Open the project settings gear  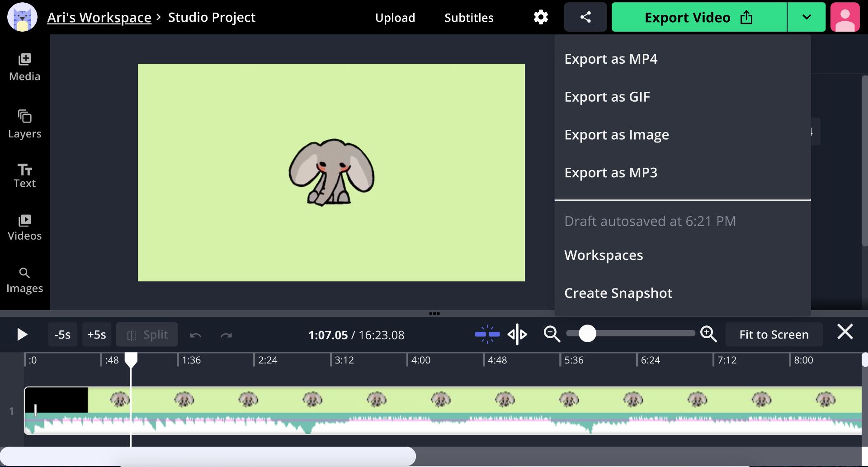coord(541,17)
